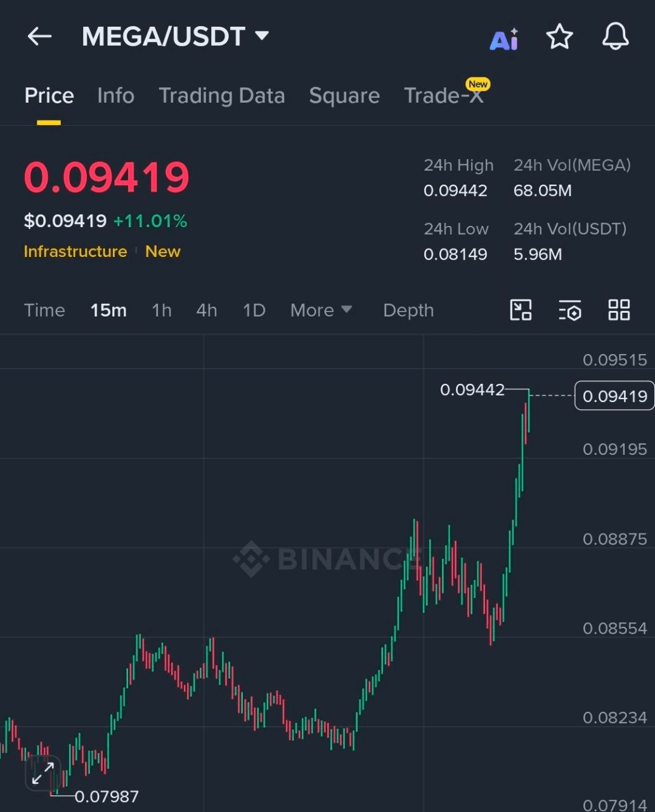Select the 1D chart interval
The height and width of the screenshot is (812, 655).
click(254, 310)
